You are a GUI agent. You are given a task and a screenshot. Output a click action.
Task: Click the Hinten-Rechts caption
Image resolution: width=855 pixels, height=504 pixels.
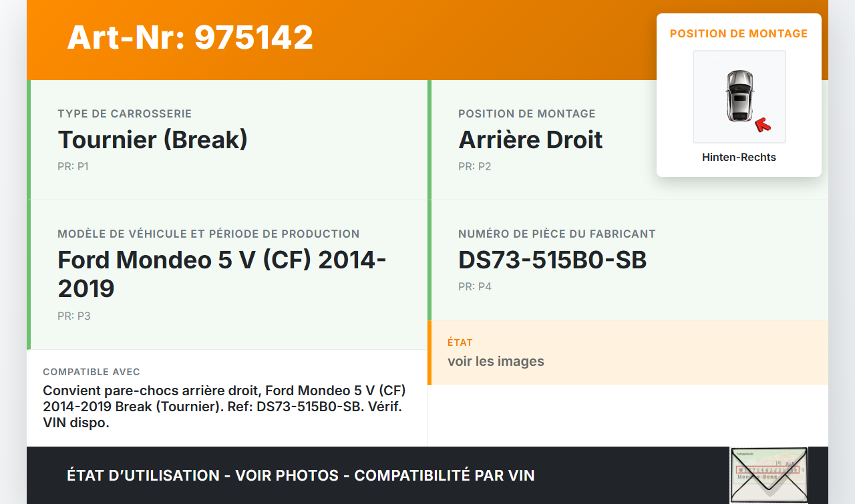point(739,158)
